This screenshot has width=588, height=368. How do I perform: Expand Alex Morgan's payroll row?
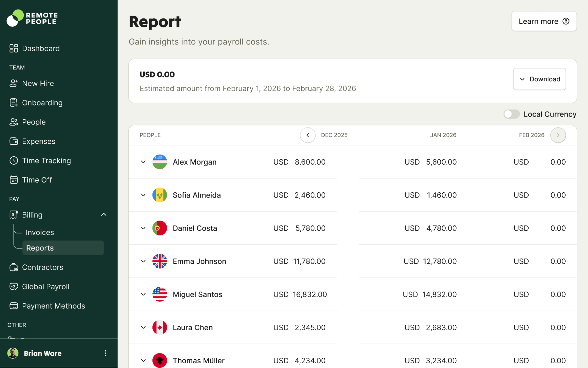pyautogui.click(x=143, y=162)
